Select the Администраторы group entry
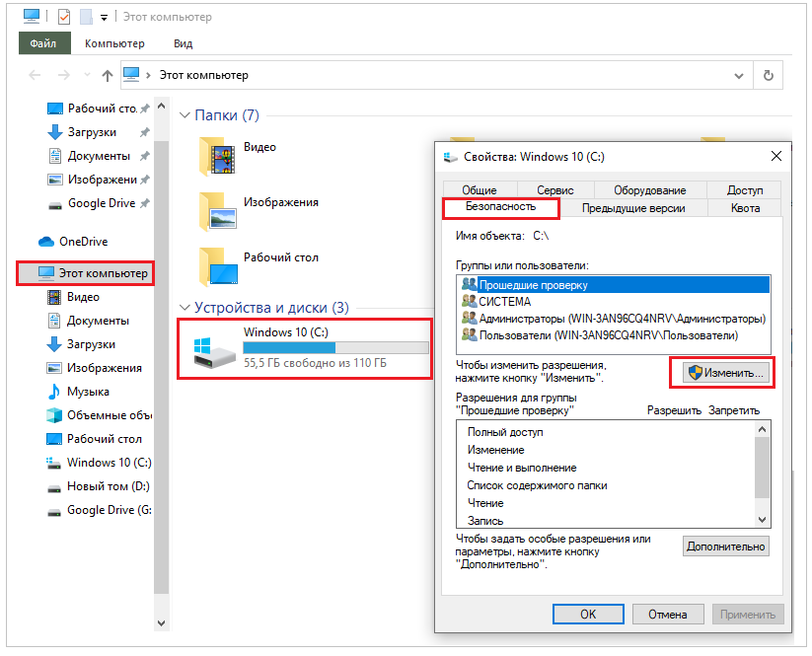 (x=614, y=319)
